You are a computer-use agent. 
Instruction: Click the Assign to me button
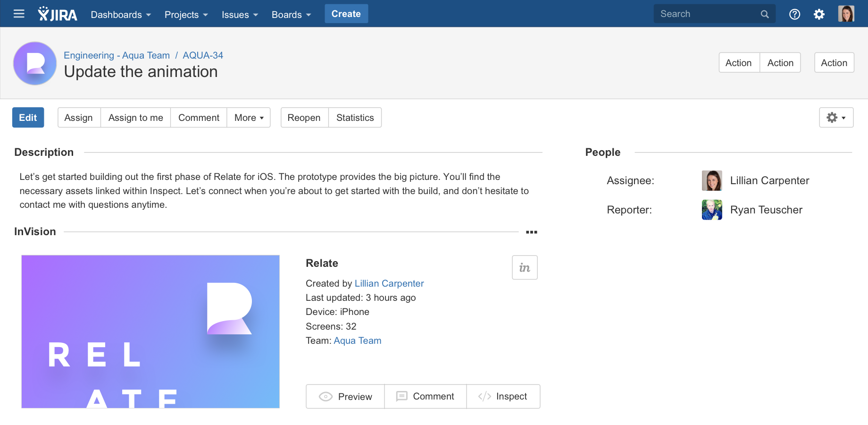pyautogui.click(x=135, y=118)
